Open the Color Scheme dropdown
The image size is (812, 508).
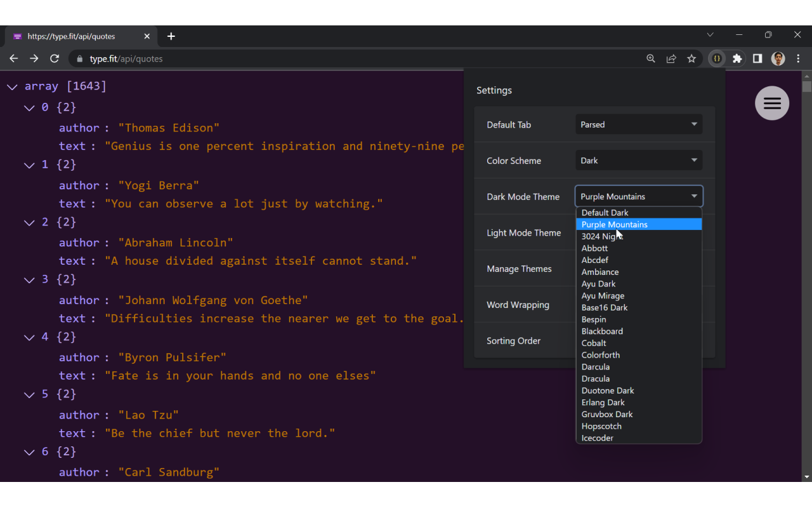pyautogui.click(x=638, y=161)
